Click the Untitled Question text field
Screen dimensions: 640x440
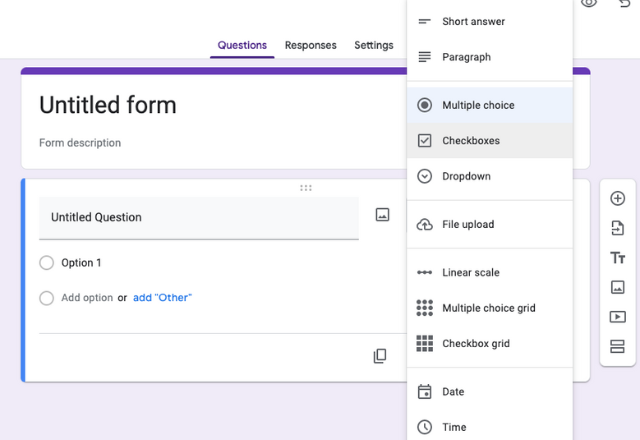tap(199, 218)
